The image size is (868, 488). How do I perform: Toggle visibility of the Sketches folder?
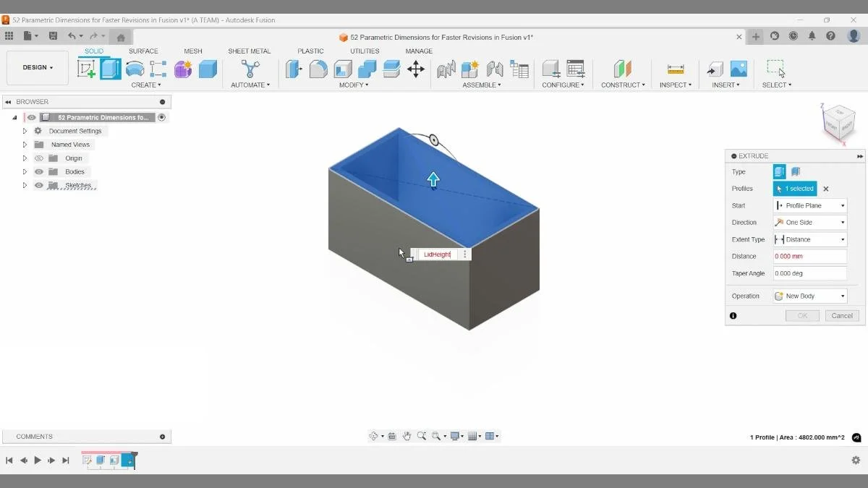(x=38, y=185)
